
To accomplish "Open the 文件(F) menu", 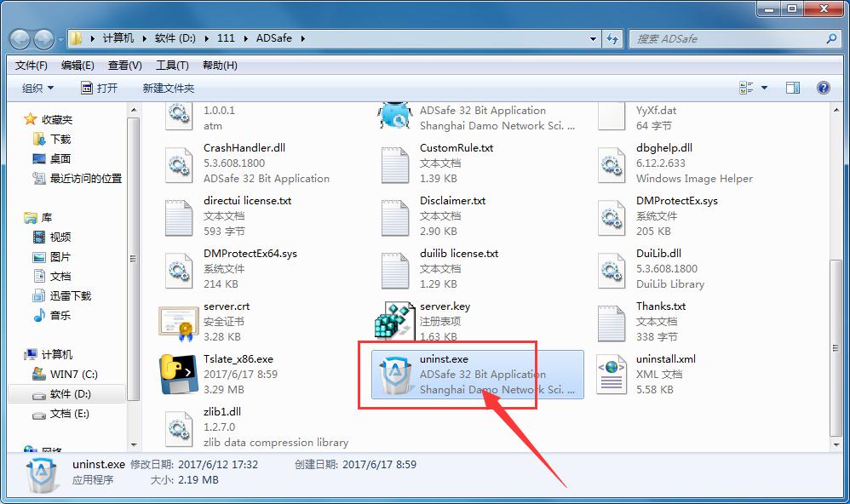I will point(32,66).
